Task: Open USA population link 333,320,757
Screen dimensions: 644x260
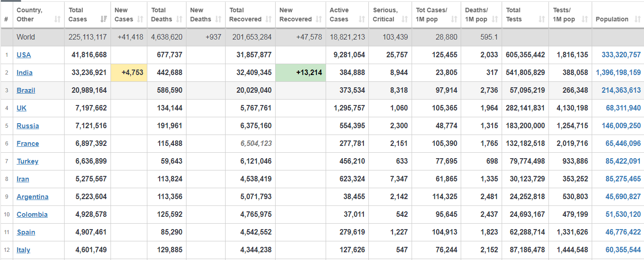Action: [621, 55]
